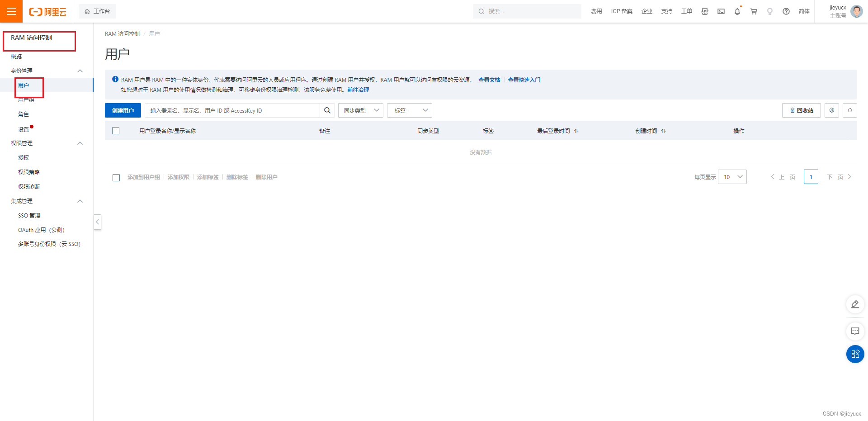Open 角色 in the sidebar
Screen dimensions: 868x421
click(x=24, y=114)
